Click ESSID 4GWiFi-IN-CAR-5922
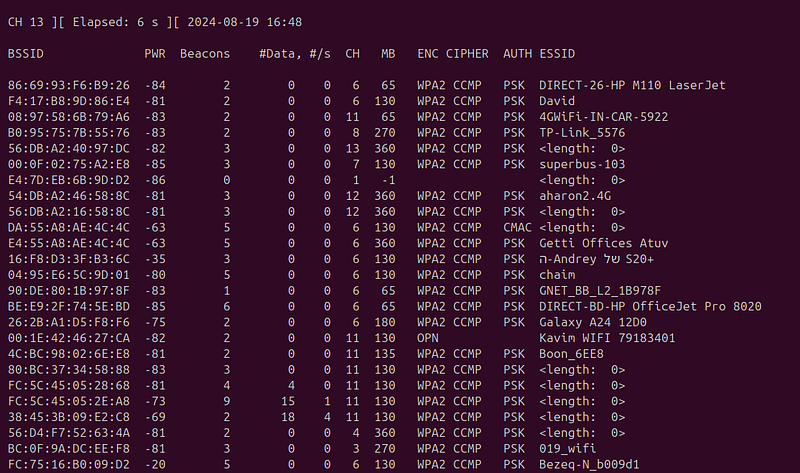This screenshot has height=473, width=800. click(x=604, y=117)
